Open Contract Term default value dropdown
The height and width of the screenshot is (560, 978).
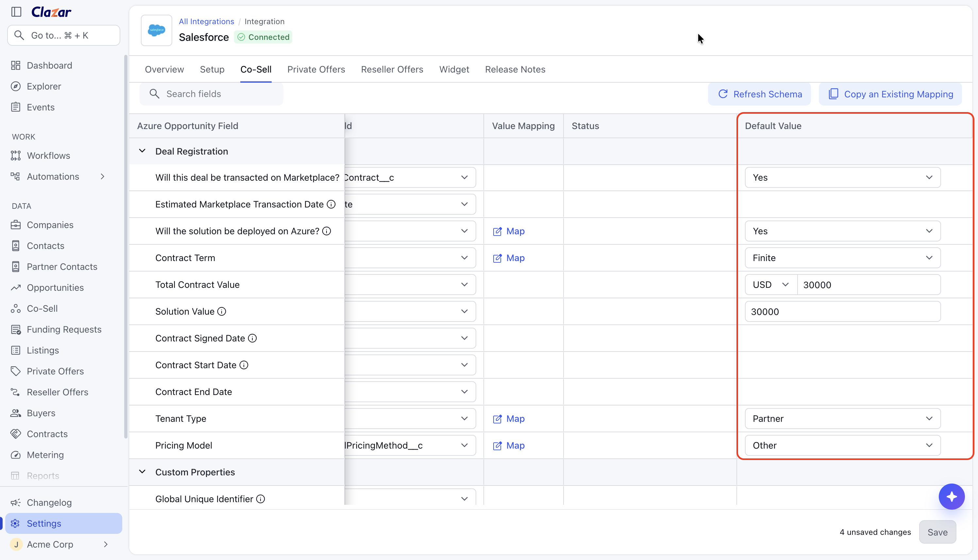tap(843, 258)
